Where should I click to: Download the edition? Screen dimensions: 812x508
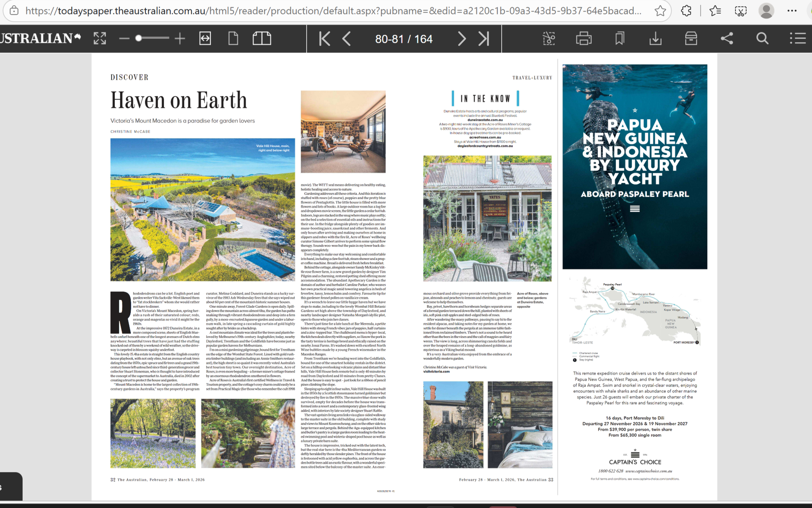[655, 38]
